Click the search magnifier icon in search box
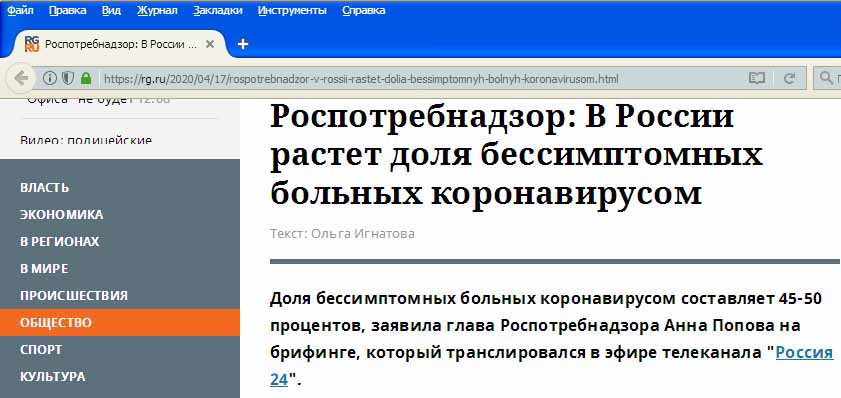The image size is (841, 398). coord(825,79)
